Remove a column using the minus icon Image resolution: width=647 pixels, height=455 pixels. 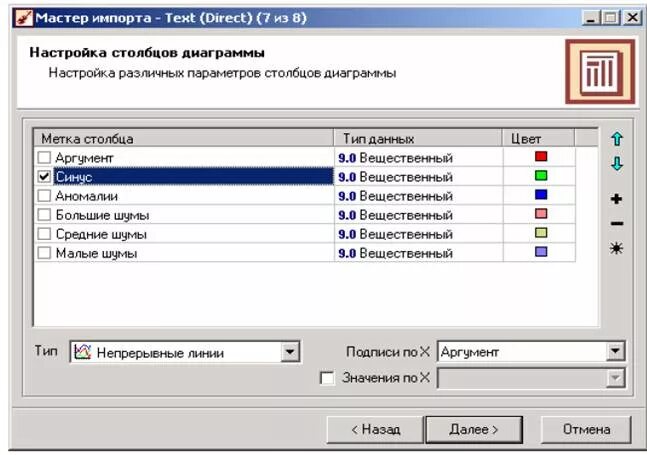(x=616, y=224)
